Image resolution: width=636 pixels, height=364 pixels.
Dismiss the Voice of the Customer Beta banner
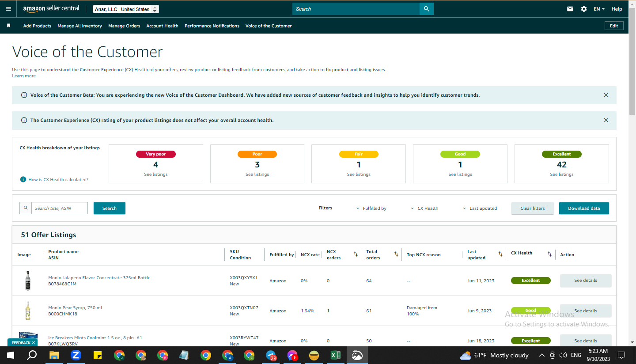point(606,95)
